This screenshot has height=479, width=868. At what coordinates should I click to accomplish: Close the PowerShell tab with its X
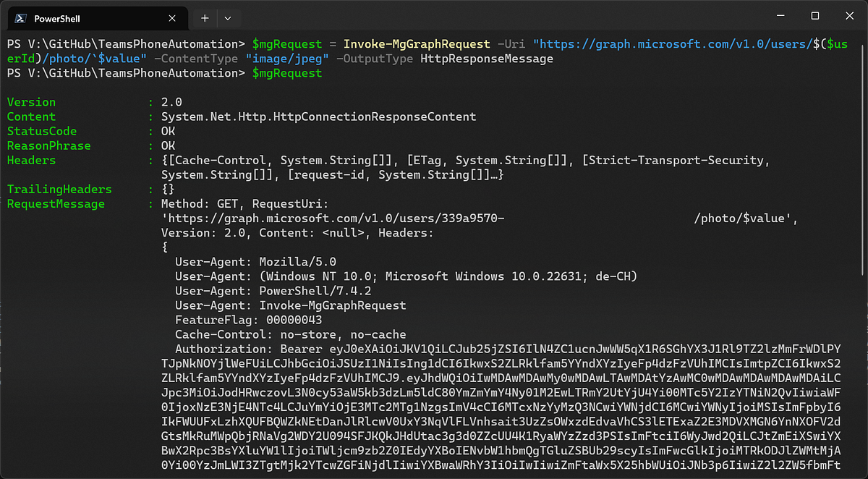pyautogui.click(x=171, y=17)
